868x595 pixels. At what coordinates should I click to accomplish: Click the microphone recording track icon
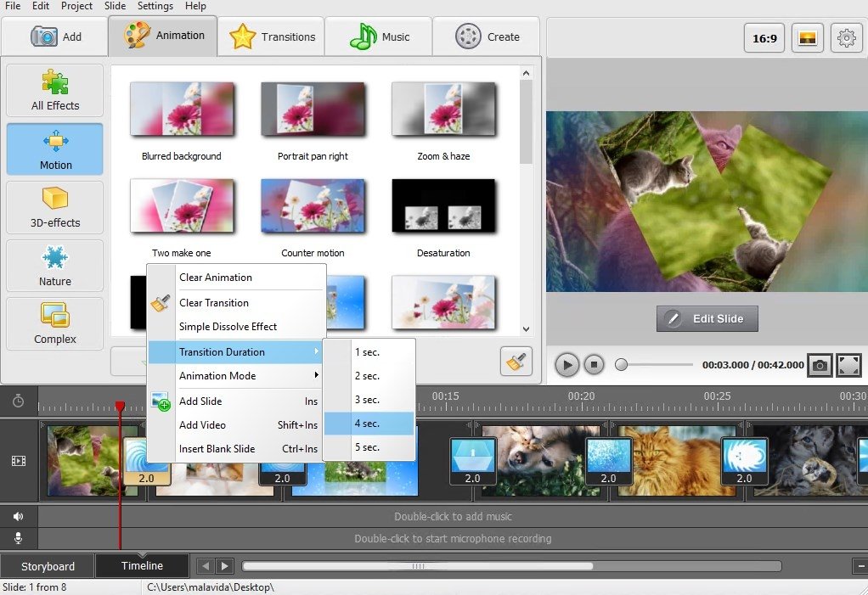point(19,538)
